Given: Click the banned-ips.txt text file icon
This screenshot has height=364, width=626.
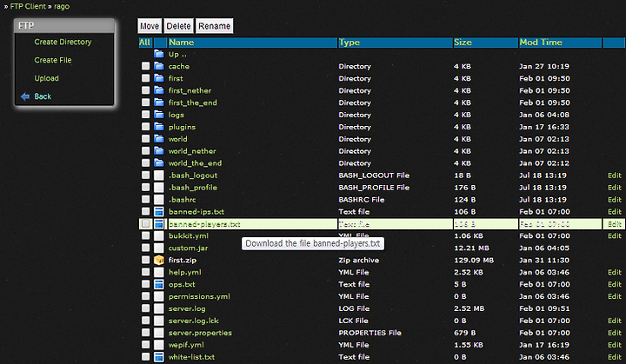Looking at the screenshot, I should click(159, 211).
